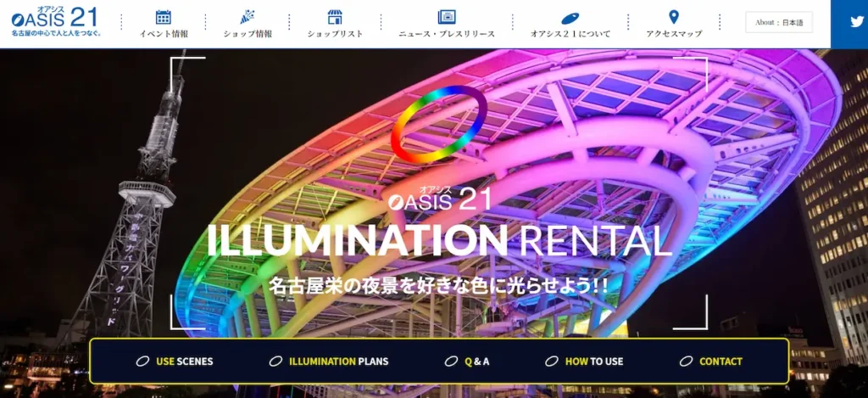
Task: Open the About: 日本語 language selector
Action: point(779,22)
